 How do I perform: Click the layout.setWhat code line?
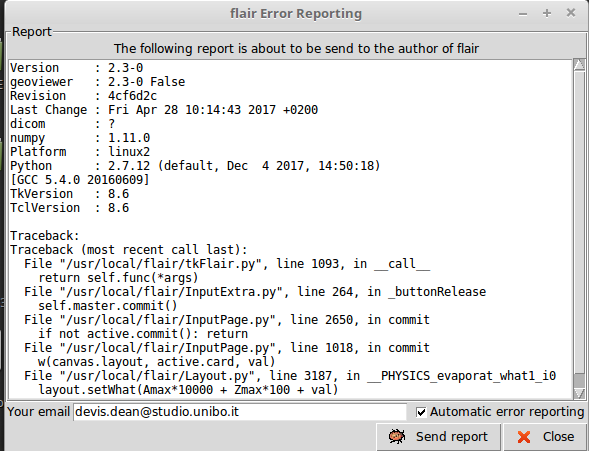188,389
